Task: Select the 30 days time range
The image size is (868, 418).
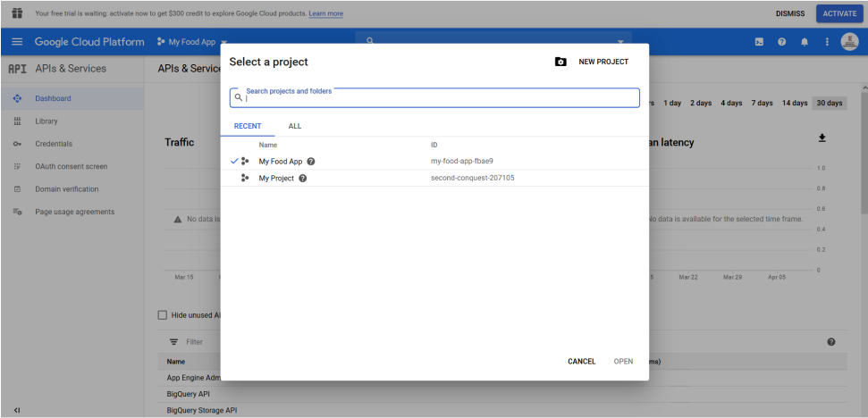Action: coord(830,103)
